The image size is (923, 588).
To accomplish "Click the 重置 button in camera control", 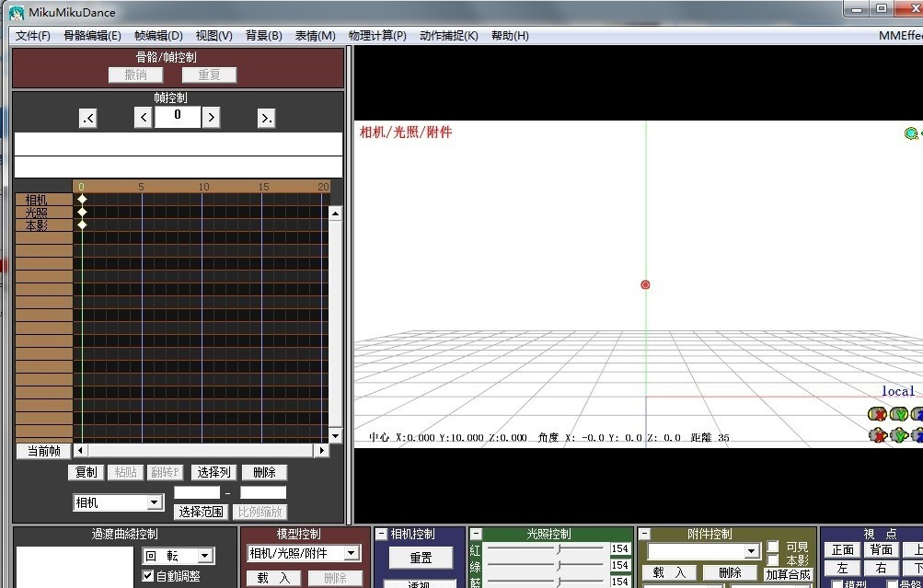I will click(421, 558).
